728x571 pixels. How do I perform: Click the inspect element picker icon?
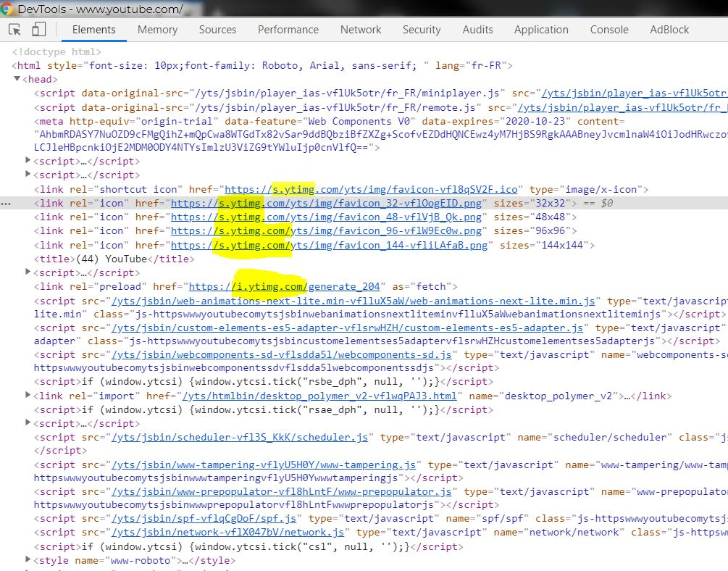point(15,30)
